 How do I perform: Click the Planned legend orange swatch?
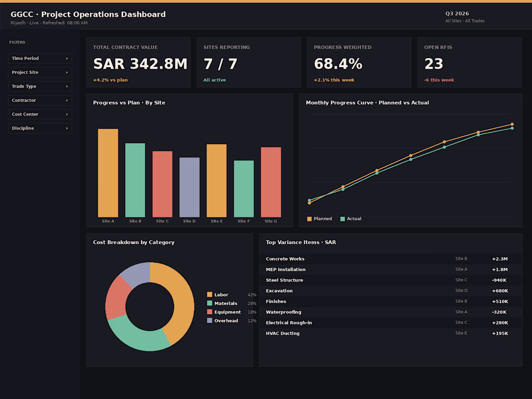click(309, 219)
